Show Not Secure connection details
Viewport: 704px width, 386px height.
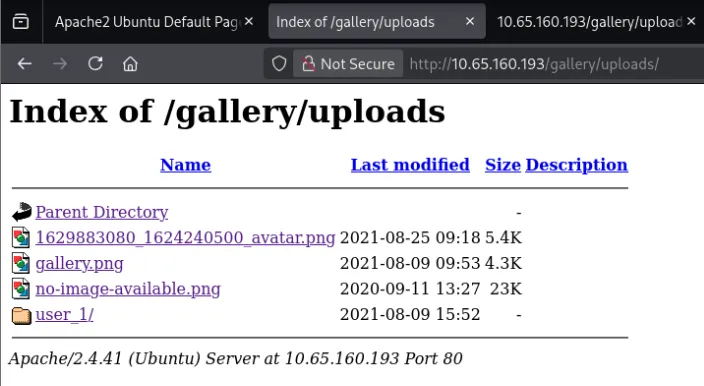point(348,64)
